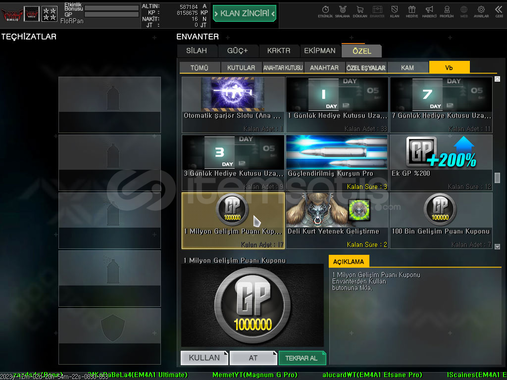This screenshot has height=380, width=507.
Task: Select the KUTULAR sub-tab
Action: [x=241, y=68]
